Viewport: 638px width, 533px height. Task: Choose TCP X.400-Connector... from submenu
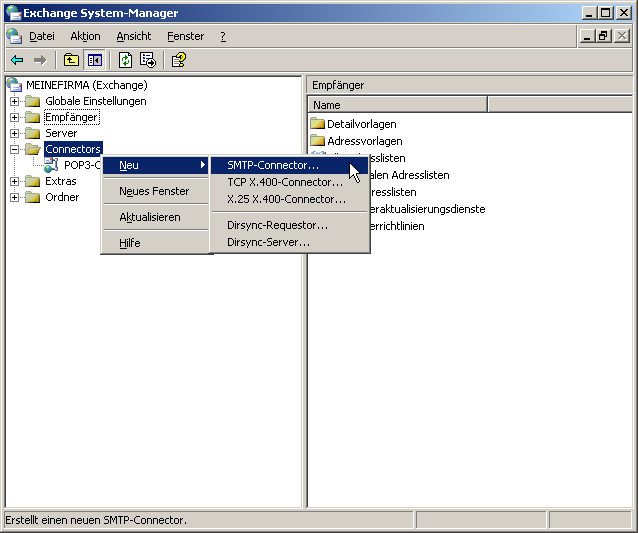pyautogui.click(x=289, y=182)
